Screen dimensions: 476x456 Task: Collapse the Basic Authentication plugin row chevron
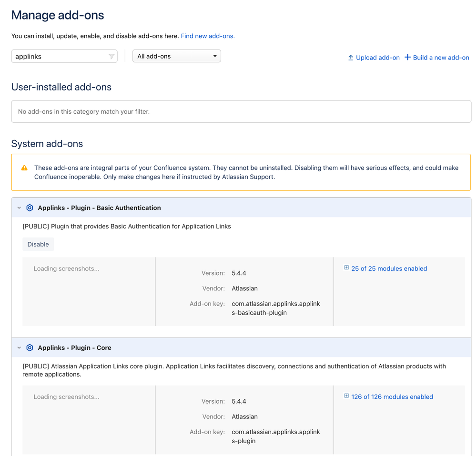click(x=19, y=208)
